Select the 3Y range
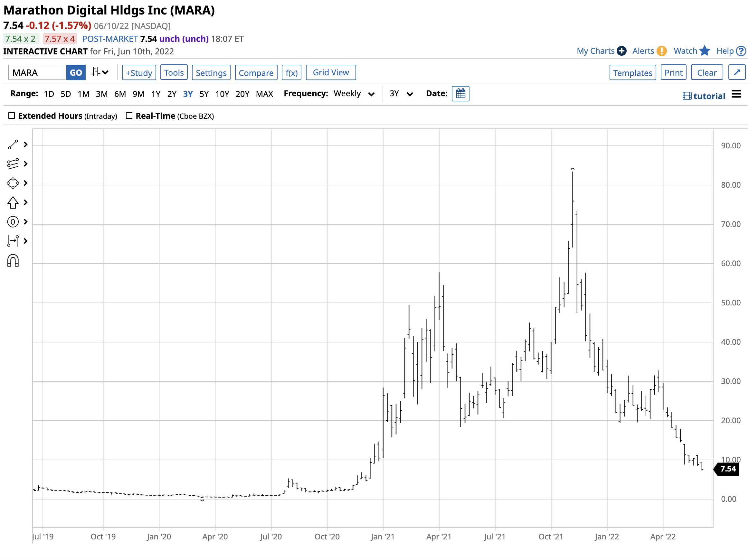 (188, 94)
